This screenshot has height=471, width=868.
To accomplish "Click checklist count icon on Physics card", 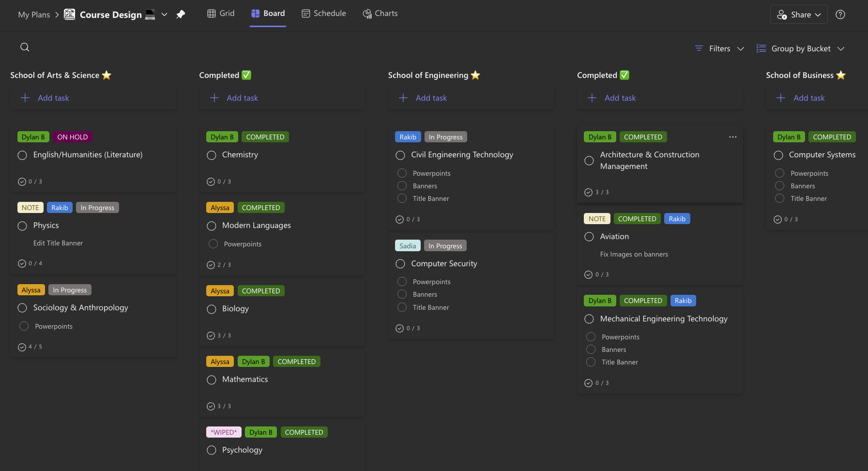I will coord(22,263).
